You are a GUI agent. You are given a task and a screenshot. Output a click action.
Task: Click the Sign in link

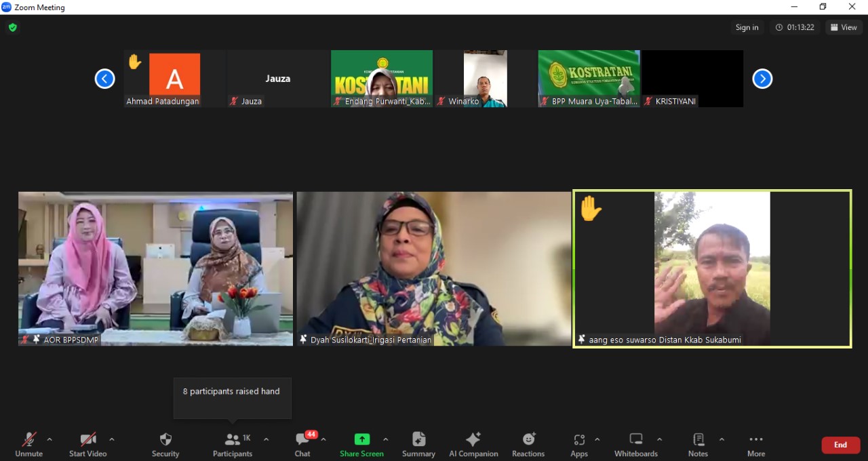pyautogui.click(x=747, y=27)
